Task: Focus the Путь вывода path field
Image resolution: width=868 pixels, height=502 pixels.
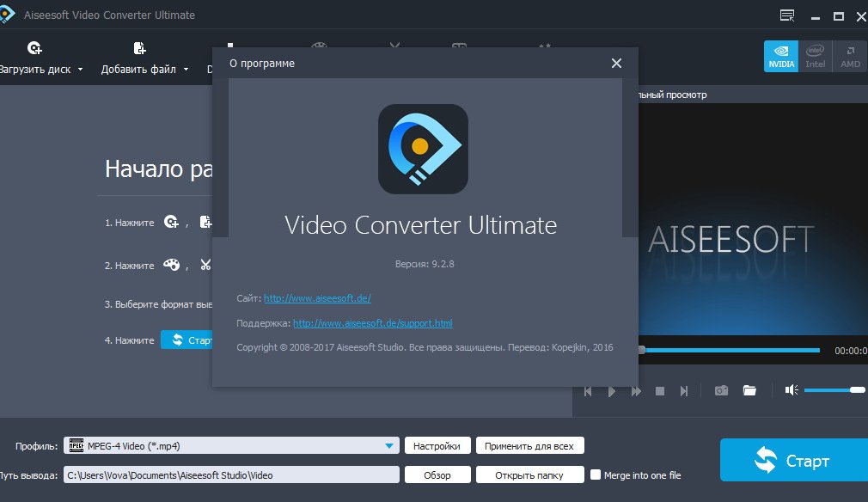Action: coord(231,474)
